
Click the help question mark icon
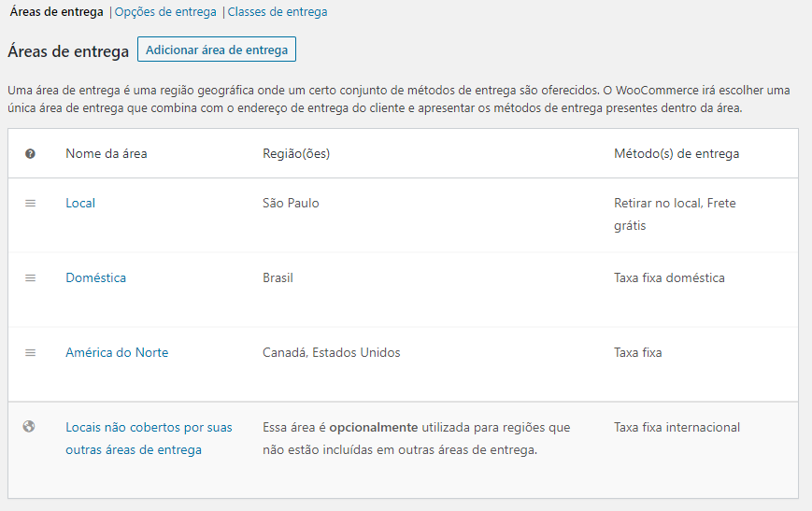[30, 153]
